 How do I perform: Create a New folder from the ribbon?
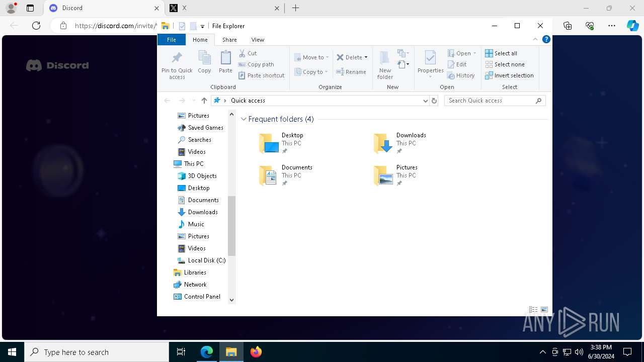click(x=385, y=64)
